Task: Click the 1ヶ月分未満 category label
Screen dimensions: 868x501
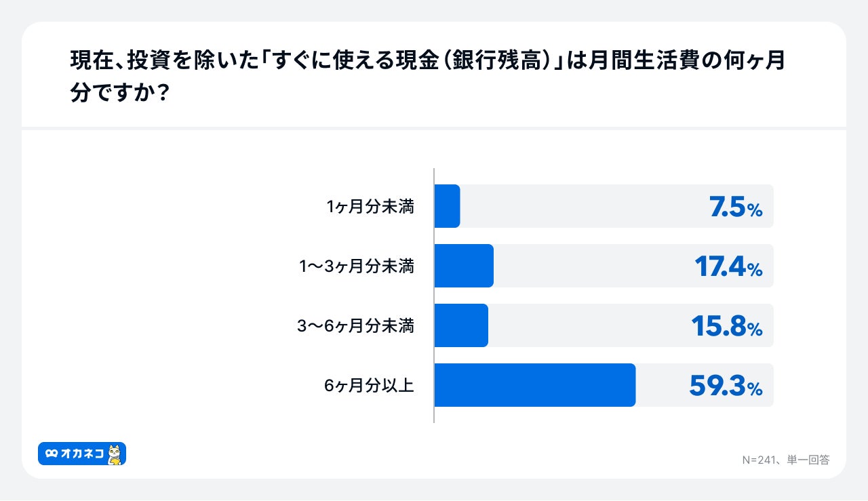Action: pyautogui.click(x=370, y=207)
